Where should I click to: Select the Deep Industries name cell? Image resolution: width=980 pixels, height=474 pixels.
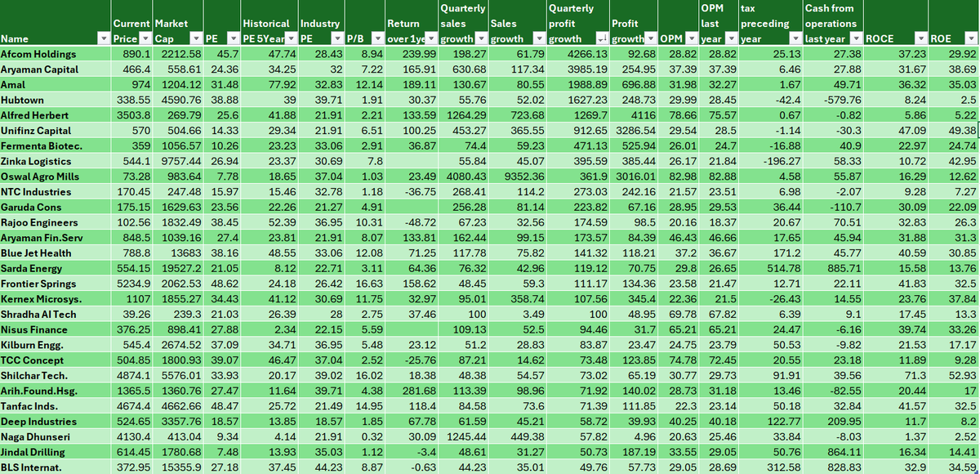click(x=56, y=422)
